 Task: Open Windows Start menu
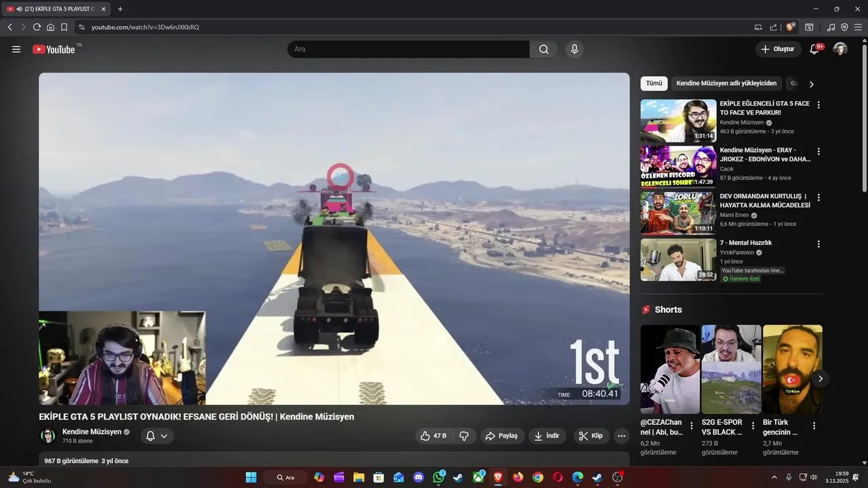[251, 477]
